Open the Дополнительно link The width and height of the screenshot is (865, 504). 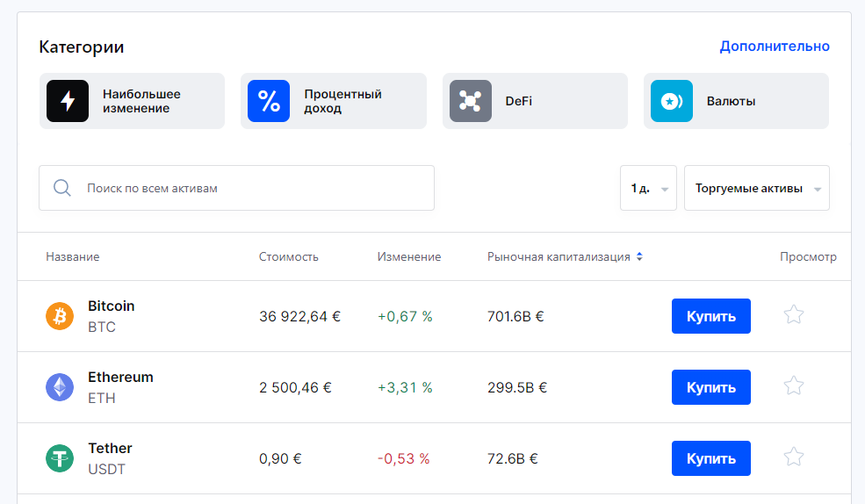click(774, 47)
